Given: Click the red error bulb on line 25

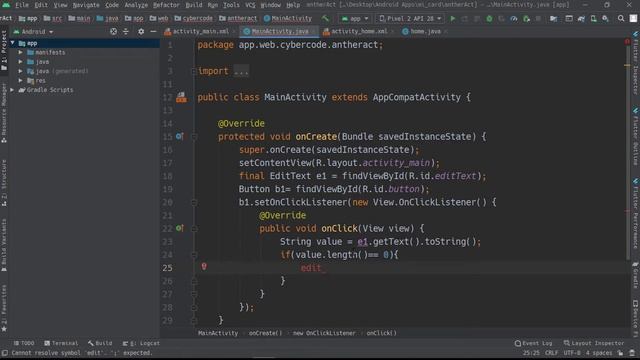Looking at the screenshot, I should coord(204,267).
